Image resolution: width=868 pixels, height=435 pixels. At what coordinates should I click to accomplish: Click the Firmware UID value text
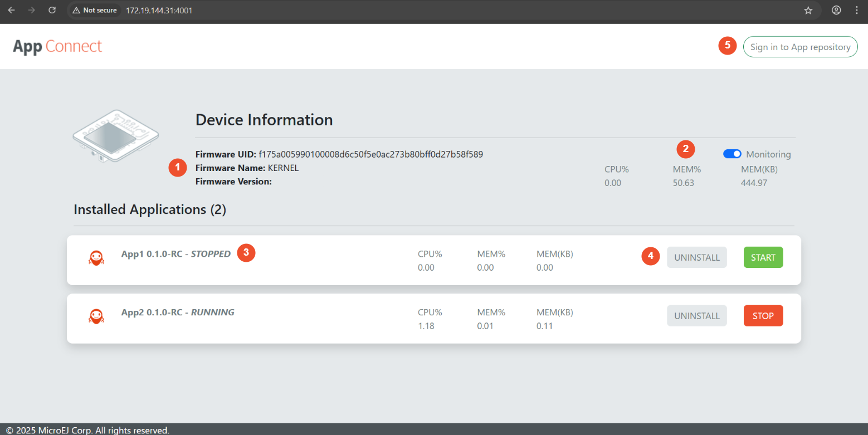(x=370, y=154)
